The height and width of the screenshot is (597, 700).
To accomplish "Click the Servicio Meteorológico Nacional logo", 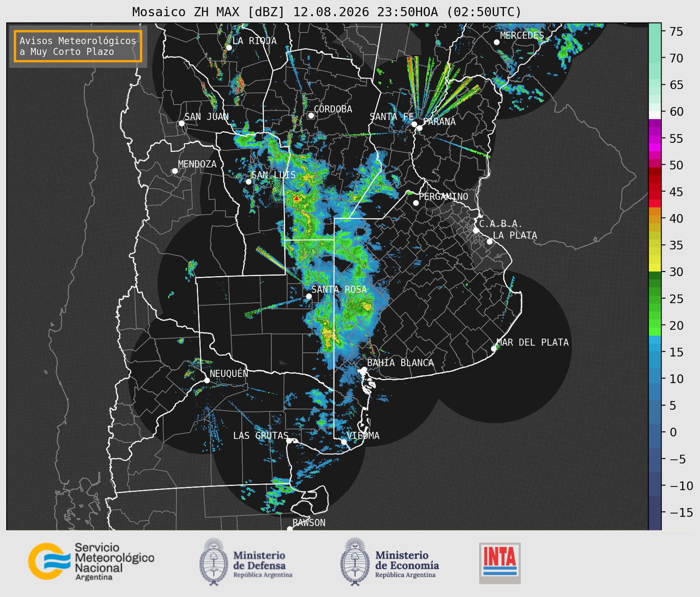I will pos(91,561).
